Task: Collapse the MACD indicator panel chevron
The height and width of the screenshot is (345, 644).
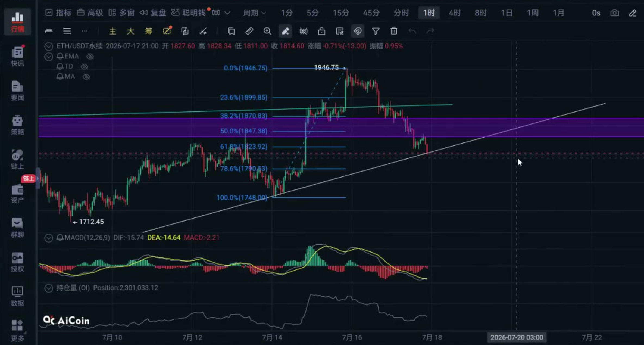Action: (x=49, y=238)
